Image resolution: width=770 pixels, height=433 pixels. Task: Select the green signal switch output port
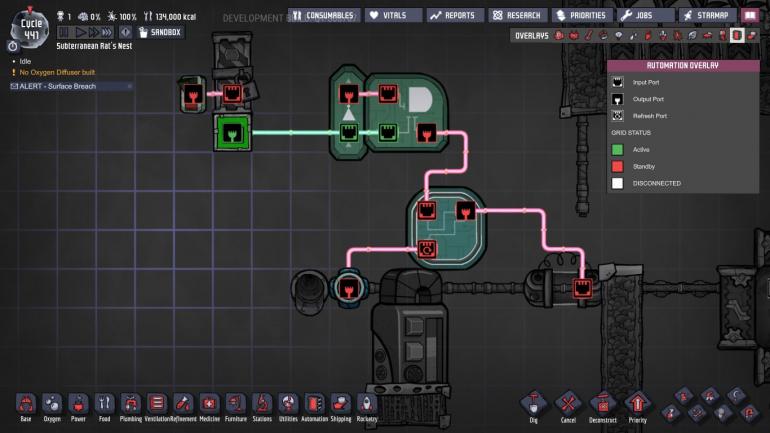[x=232, y=133]
